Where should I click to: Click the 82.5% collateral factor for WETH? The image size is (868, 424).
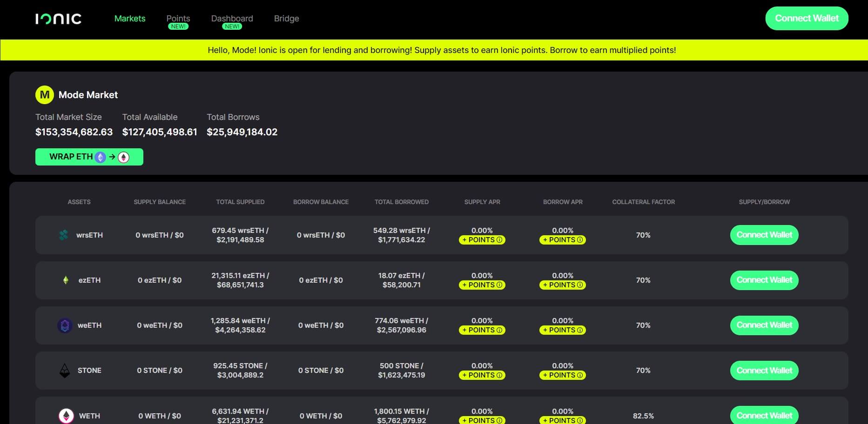tap(643, 416)
